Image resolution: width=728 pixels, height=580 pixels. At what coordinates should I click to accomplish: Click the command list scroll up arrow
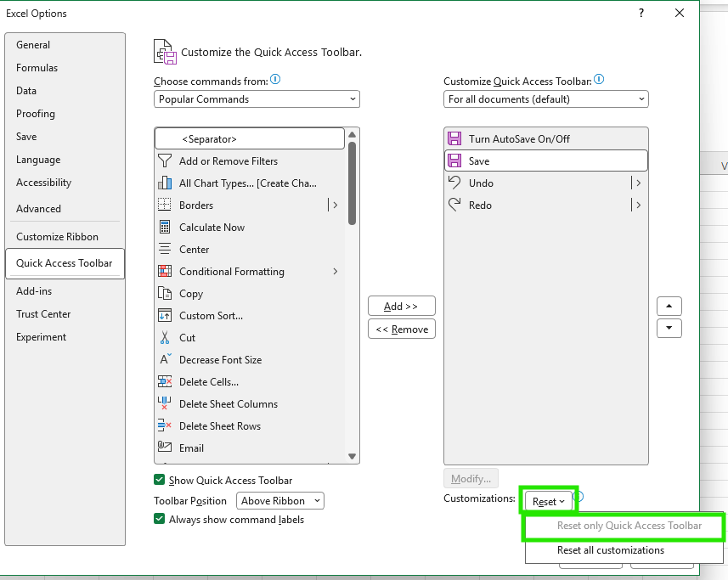tap(352, 134)
